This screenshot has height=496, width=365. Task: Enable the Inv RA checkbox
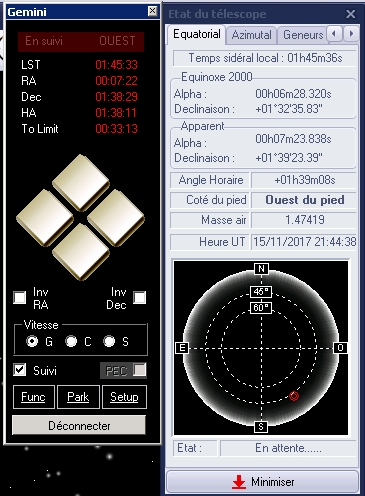[20, 297]
